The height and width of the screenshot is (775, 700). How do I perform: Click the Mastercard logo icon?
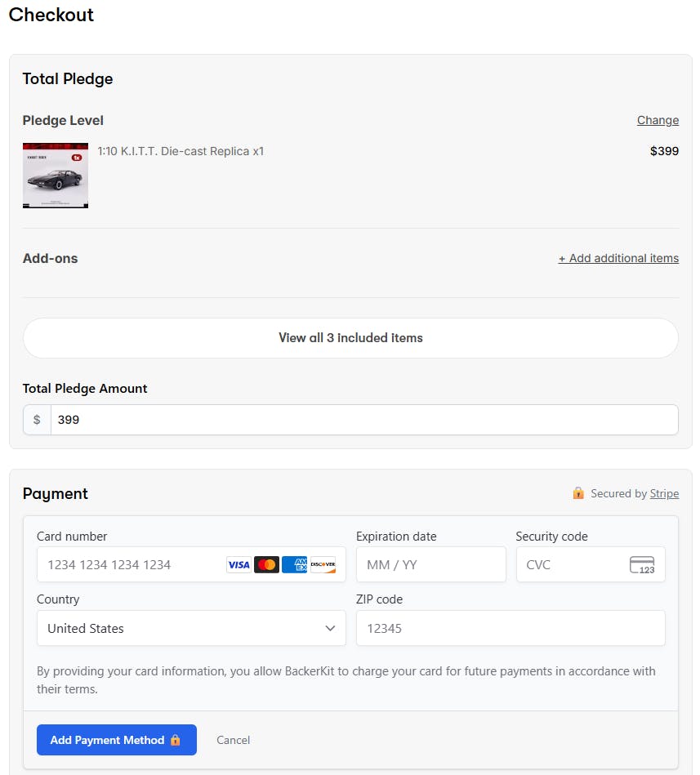(266, 564)
